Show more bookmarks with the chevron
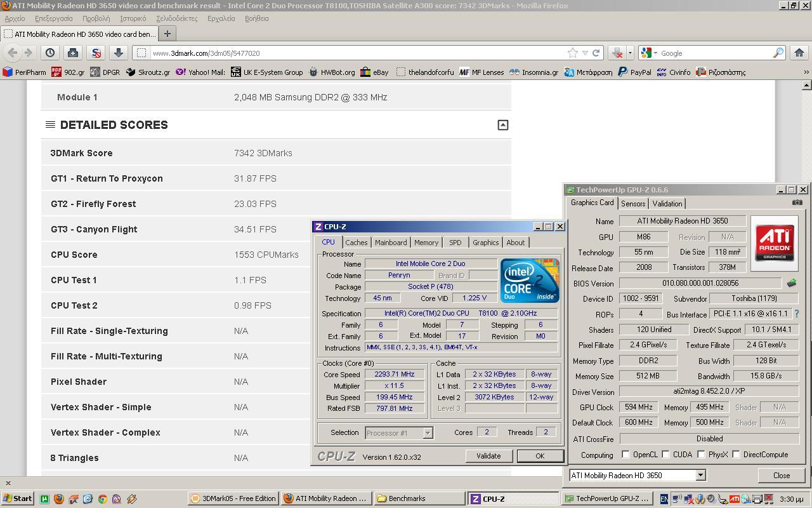The height and width of the screenshot is (508, 812). click(806, 72)
